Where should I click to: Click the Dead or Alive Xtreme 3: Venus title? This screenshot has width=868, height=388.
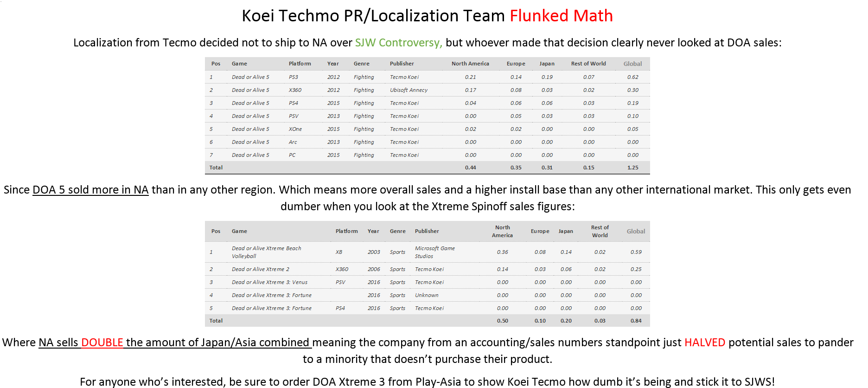269,282
